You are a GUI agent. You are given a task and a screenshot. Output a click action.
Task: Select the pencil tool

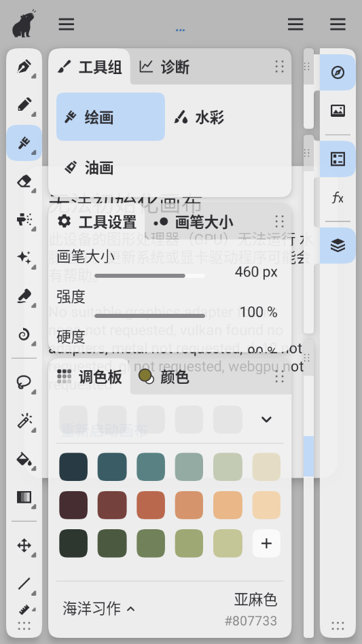click(24, 105)
